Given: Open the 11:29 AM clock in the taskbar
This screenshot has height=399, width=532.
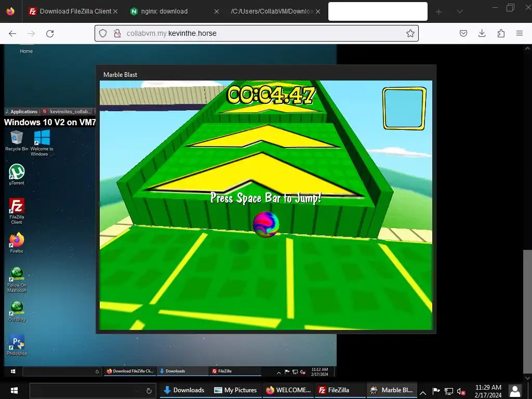Looking at the screenshot, I should tap(488, 391).
